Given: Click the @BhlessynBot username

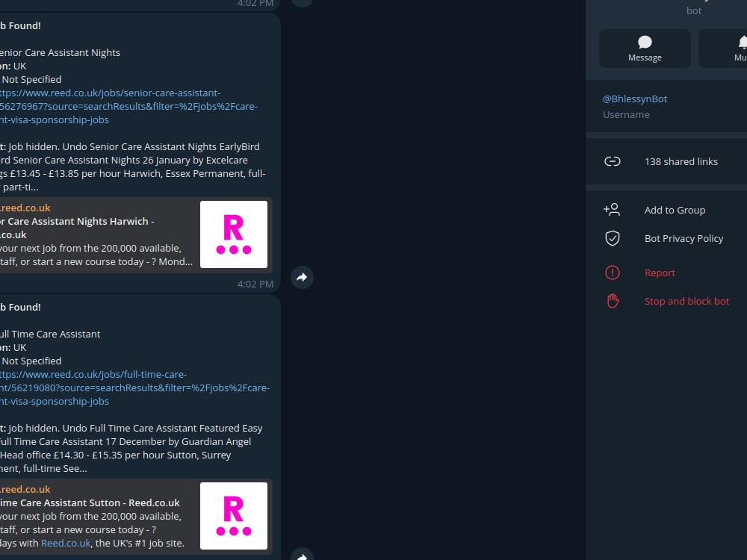Looking at the screenshot, I should point(634,99).
